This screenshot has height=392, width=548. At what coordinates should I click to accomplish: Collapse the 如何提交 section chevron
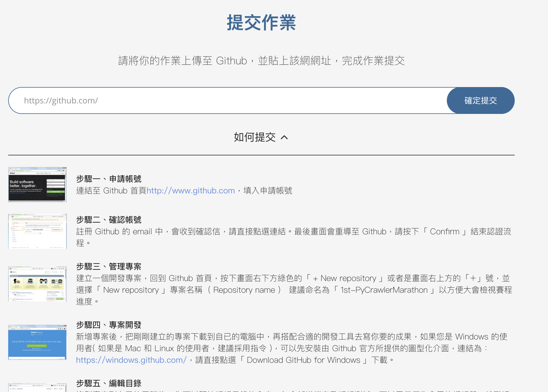(284, 137)
